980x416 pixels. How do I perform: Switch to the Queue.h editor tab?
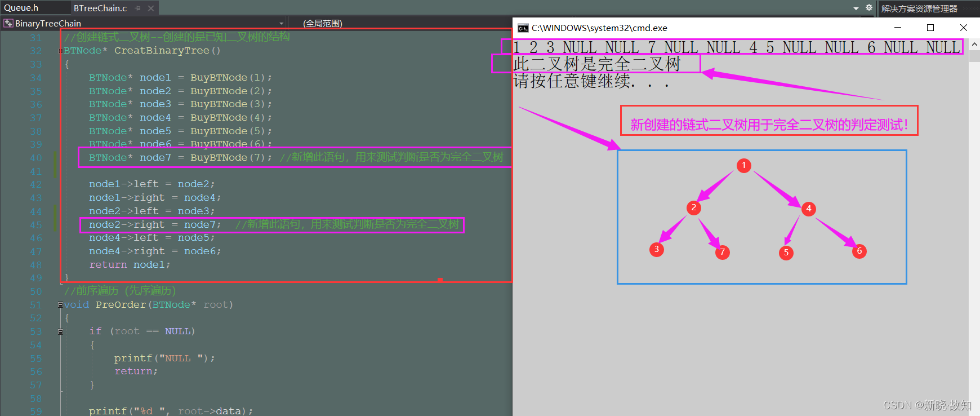[21, 8]
